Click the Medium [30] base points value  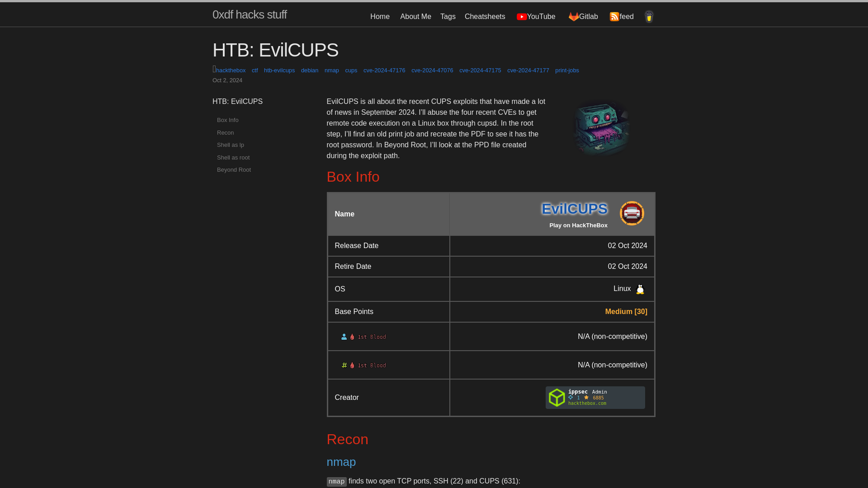(x=626, y=312)
